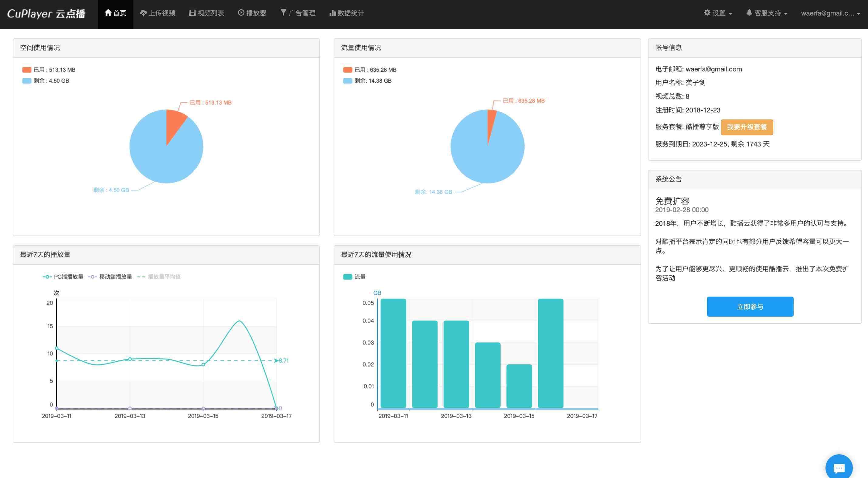Click the filter funnel icon
The width and height of the screenshot is (868, 478).
(x=283, y=13)
